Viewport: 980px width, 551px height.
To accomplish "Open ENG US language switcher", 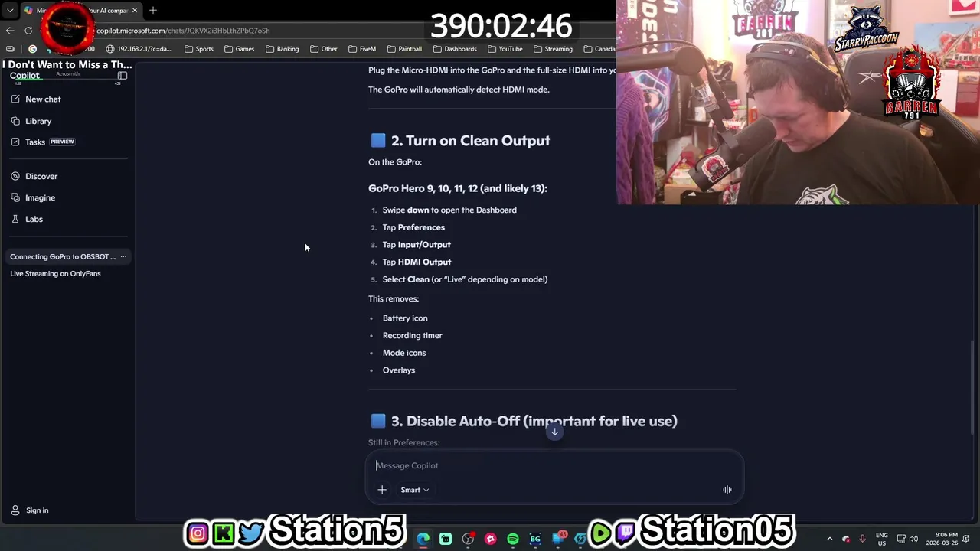I will pos(882,539).
